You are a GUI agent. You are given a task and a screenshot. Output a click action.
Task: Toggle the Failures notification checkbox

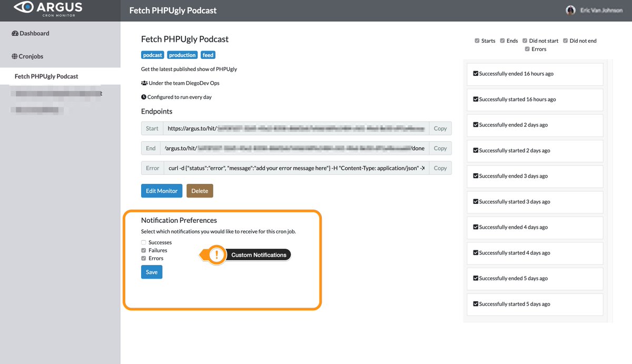pyautogui.click(x=144, y=250)
